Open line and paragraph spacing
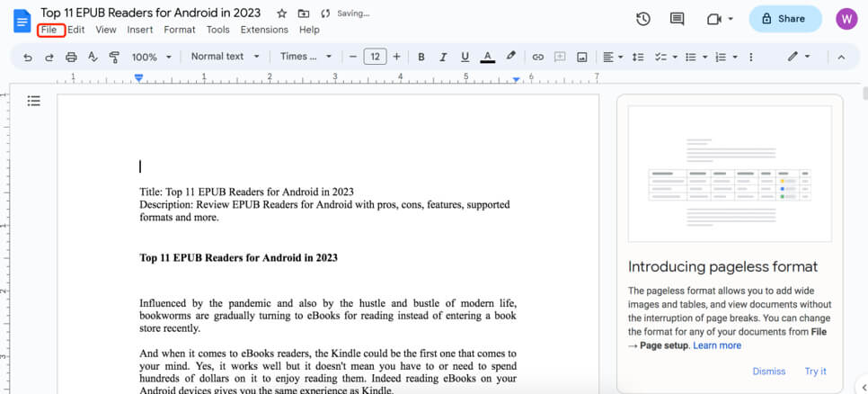Viewport: 868px width, 394px height. click(x=638, y=57)
